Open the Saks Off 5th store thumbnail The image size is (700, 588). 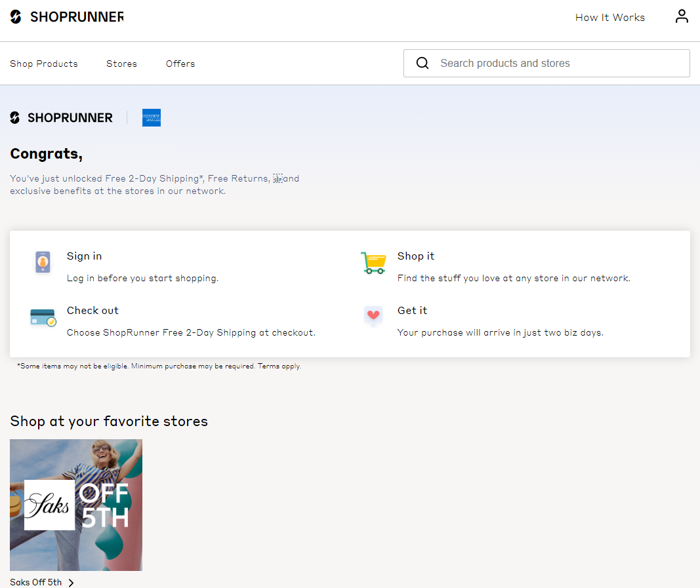point(76,505)
